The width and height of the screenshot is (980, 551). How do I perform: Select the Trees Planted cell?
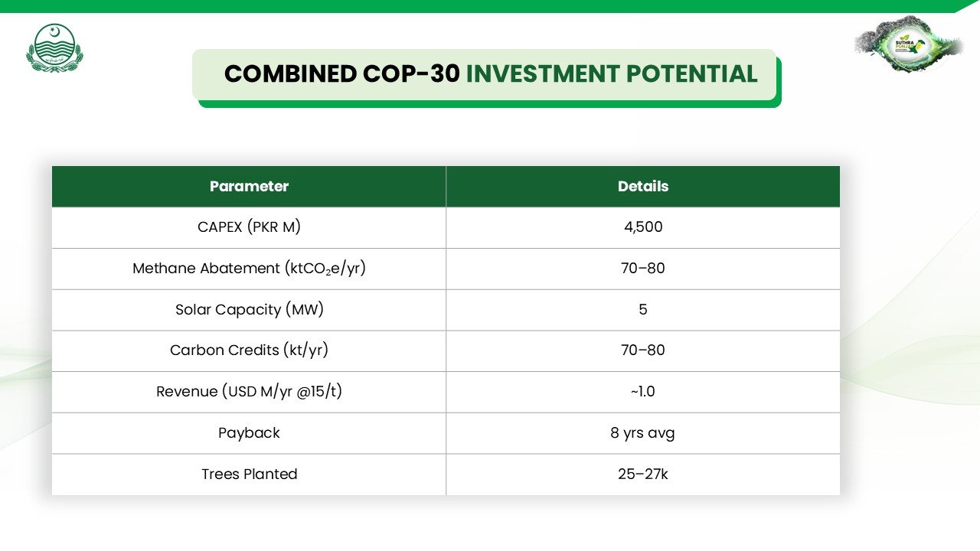pyautogui.click(x=249, y=474)
